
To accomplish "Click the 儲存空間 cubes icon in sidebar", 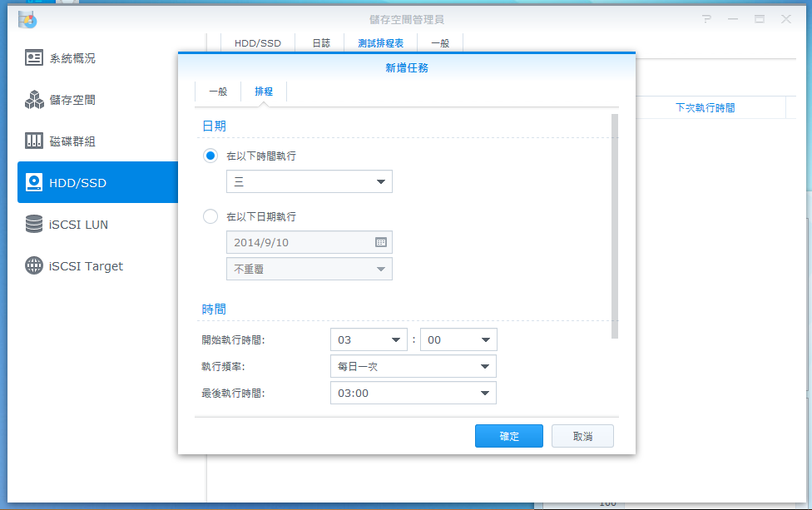I will [34, 99].
